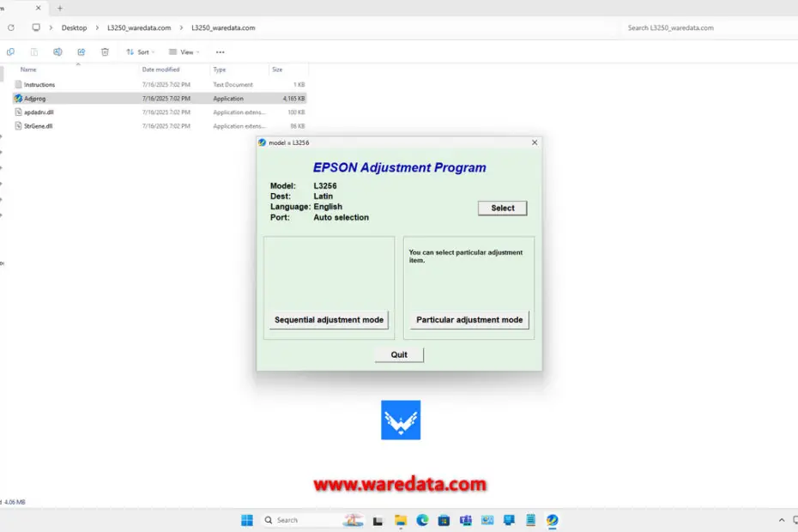Choose Particular adjustment mode

469,320
